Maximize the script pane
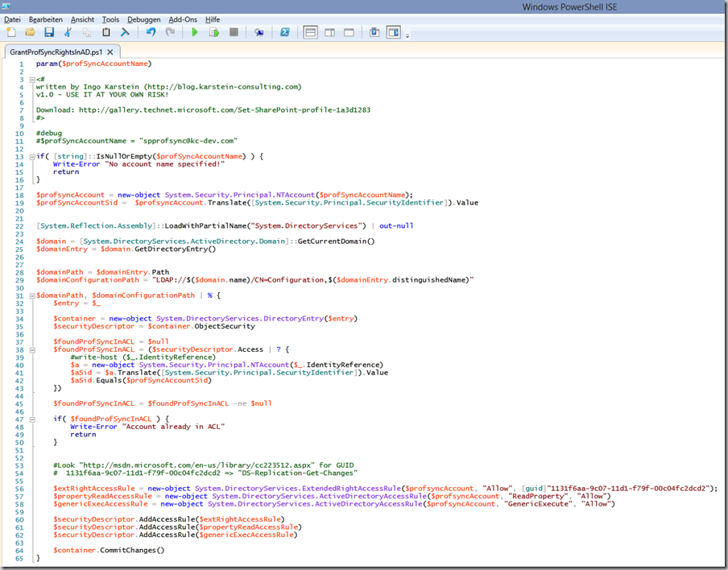The width and height of the screenshot is (728, 570). point(349,32)
